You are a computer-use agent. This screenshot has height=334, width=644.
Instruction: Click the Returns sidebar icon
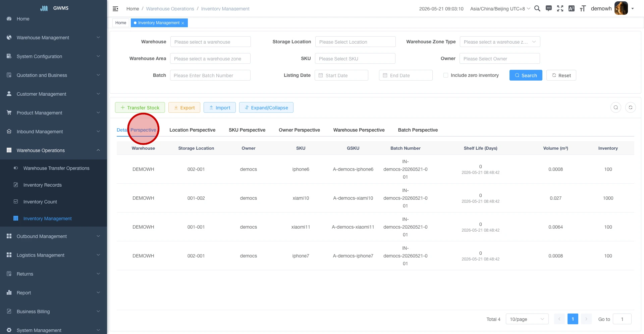[9, 274]
